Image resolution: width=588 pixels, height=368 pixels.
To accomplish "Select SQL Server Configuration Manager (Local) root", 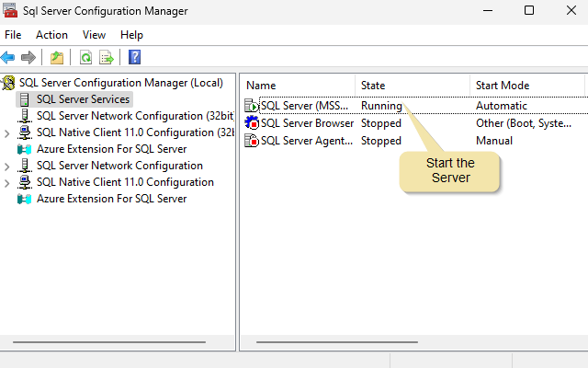I will point(121,83).
